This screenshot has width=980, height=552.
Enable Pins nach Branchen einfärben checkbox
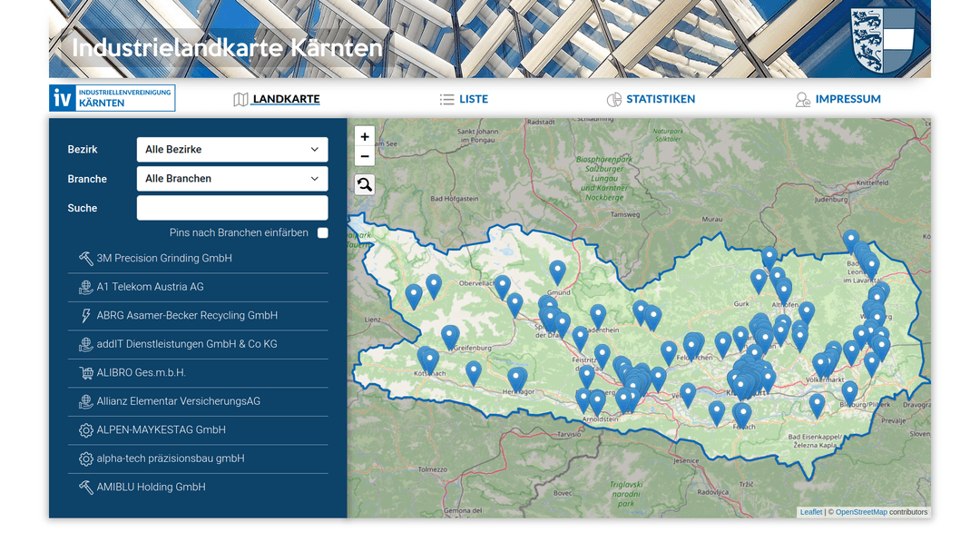(x=322, y=232)
